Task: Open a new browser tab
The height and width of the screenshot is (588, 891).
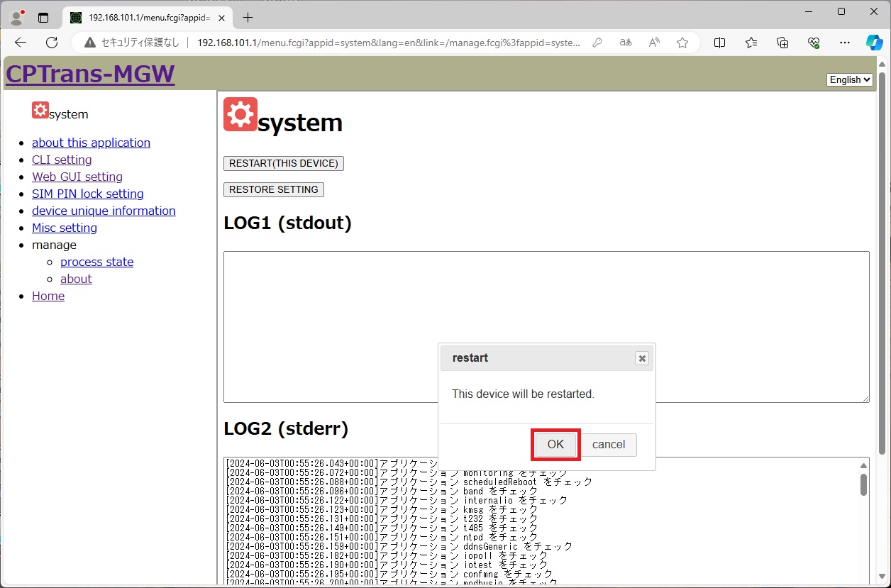Action: tap(248, 17)
